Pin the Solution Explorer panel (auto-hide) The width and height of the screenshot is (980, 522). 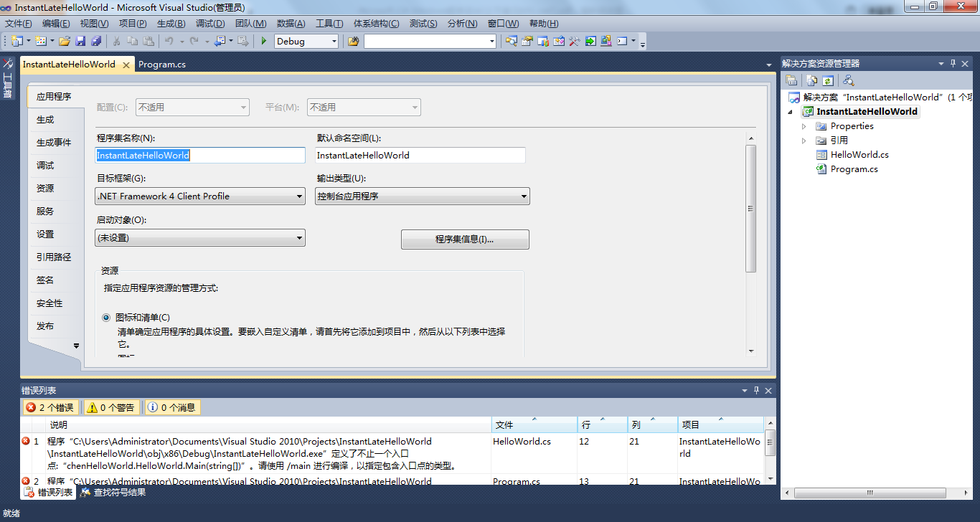[953, 63]
